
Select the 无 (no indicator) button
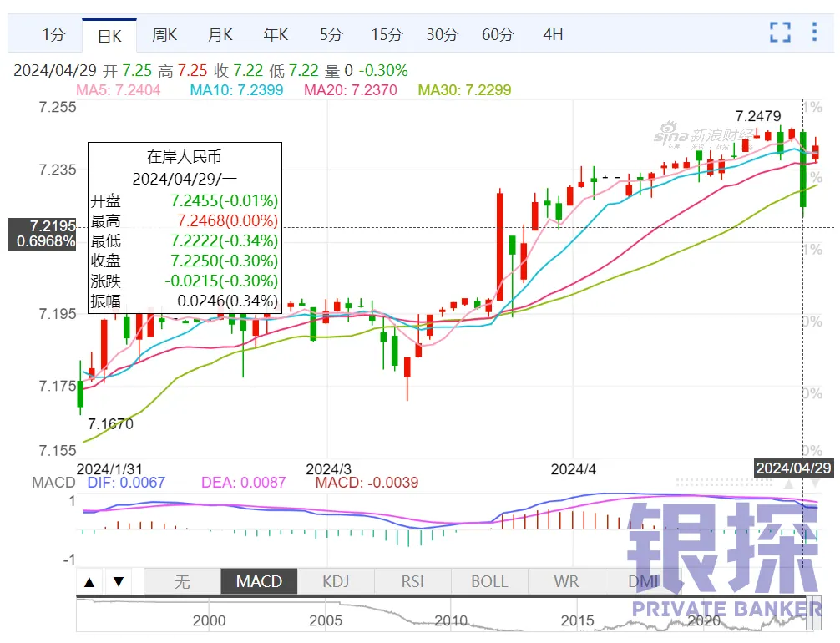click(x=182, y=582)
